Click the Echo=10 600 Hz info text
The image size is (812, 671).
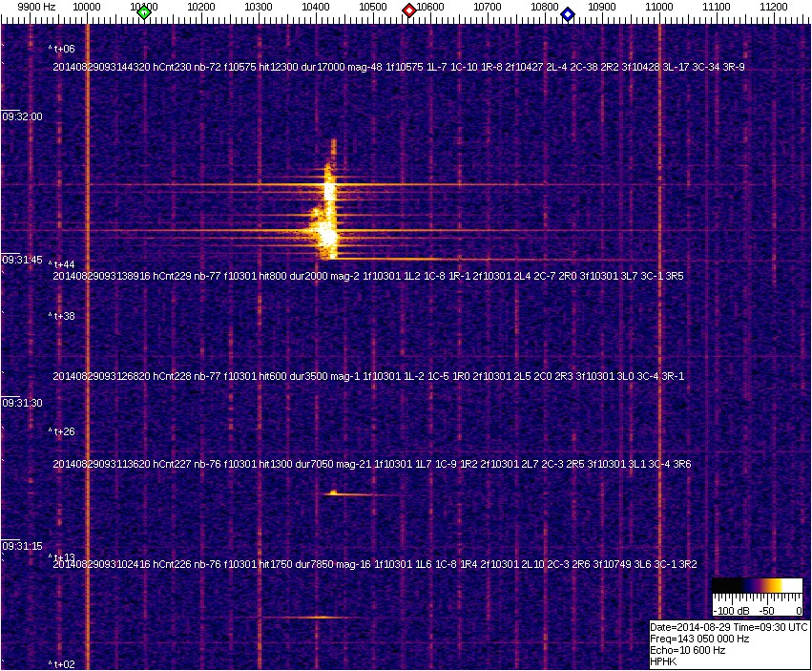coord(687,650)
